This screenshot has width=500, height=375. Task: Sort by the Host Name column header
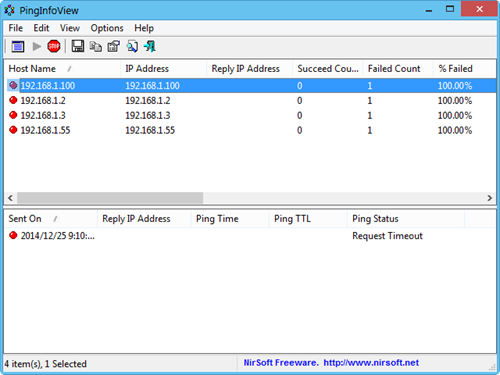click(x=62, y=69)
